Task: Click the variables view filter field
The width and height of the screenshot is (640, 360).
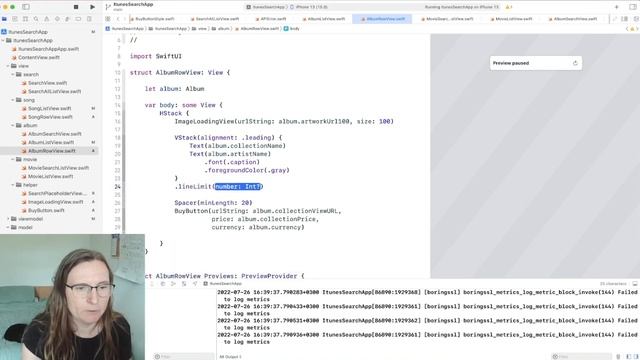Action: click(184, 356)
